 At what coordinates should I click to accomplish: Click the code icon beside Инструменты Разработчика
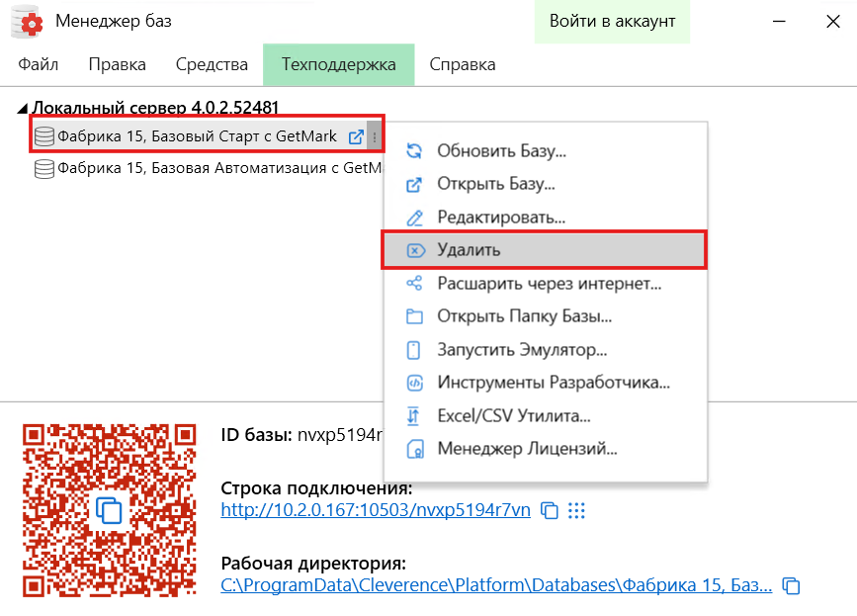click(415, 383)
